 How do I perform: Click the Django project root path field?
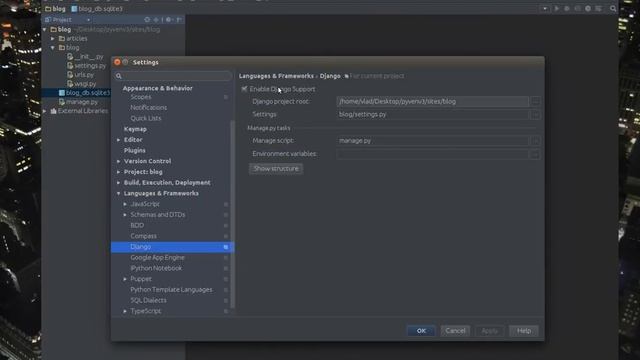[x=433, y=101]
